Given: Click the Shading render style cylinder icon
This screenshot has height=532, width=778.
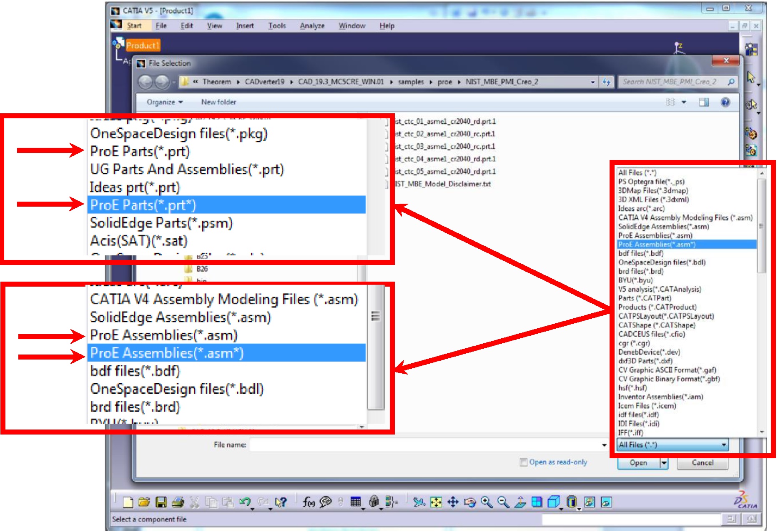Looking at the screenshot, I should [x=572, y=502].
